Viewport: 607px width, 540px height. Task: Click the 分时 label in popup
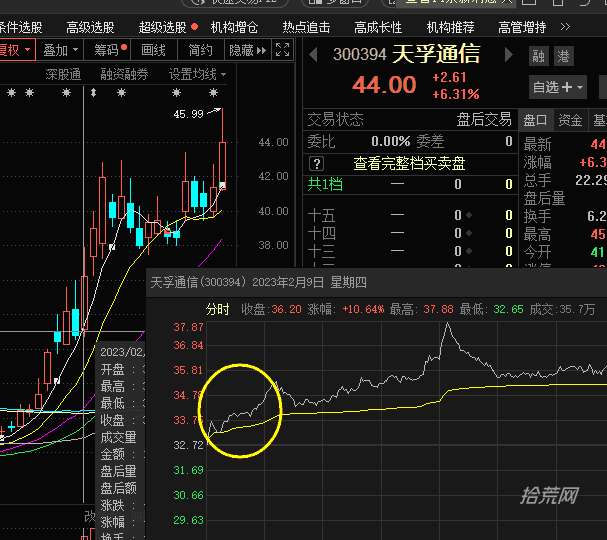coord(217,310)
